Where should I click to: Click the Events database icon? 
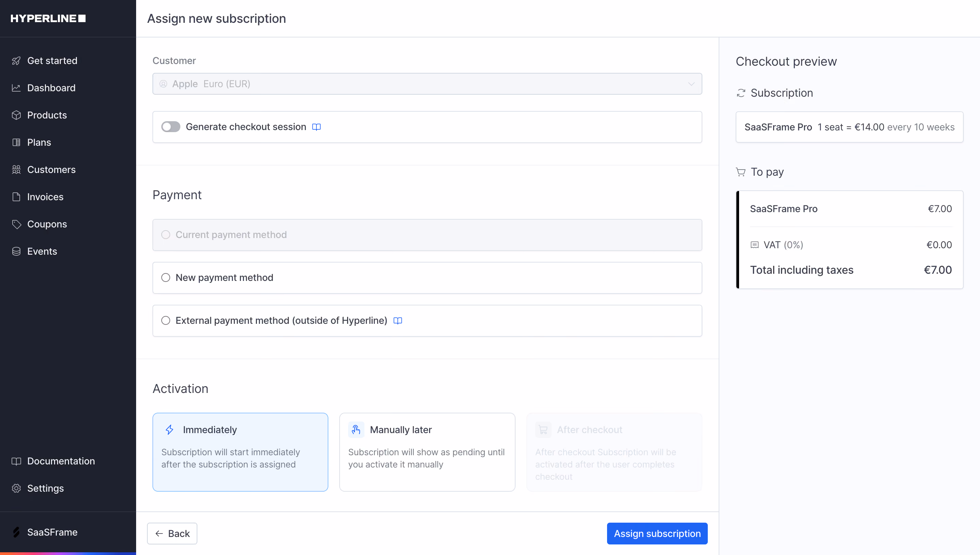16,252
